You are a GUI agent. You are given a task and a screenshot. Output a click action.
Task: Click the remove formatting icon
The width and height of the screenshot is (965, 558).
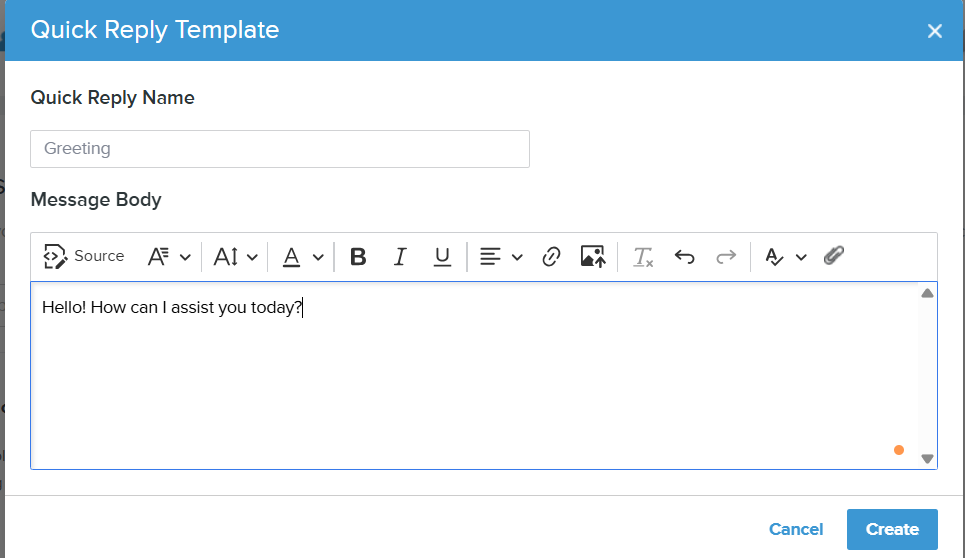(643, 257)
